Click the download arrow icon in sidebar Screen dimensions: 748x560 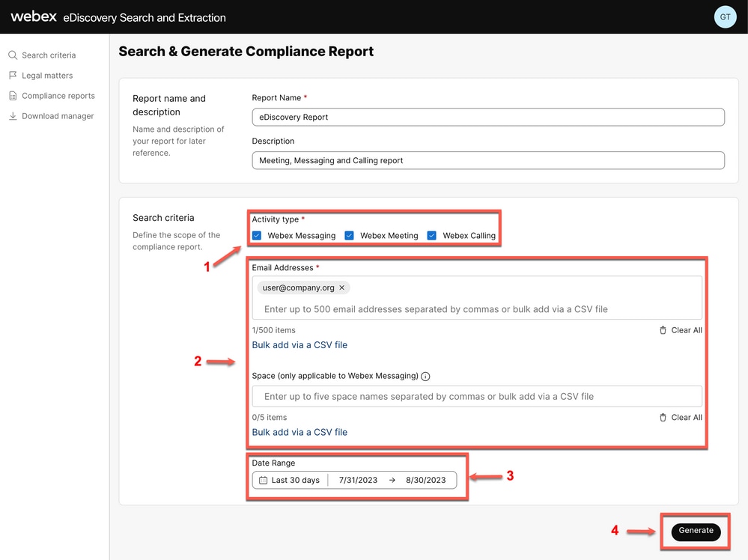(x=13, y=116)
